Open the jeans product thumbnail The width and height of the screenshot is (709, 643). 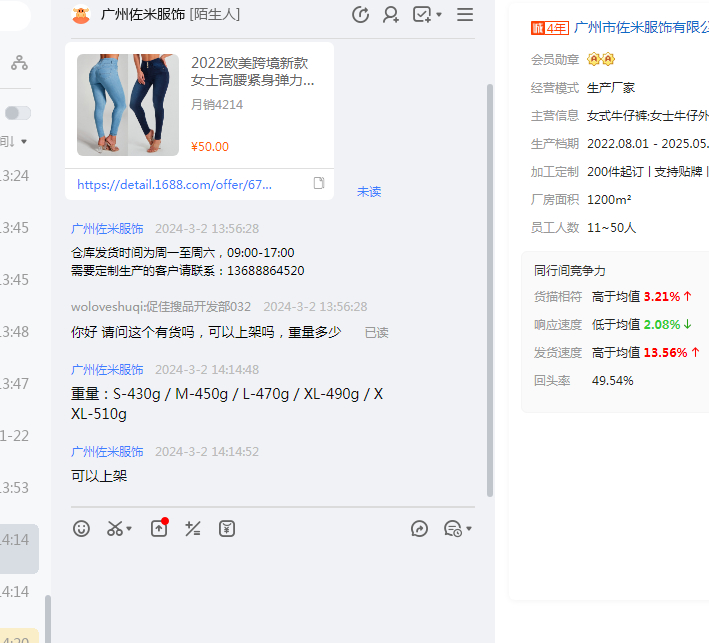click(x=128, y=105)
